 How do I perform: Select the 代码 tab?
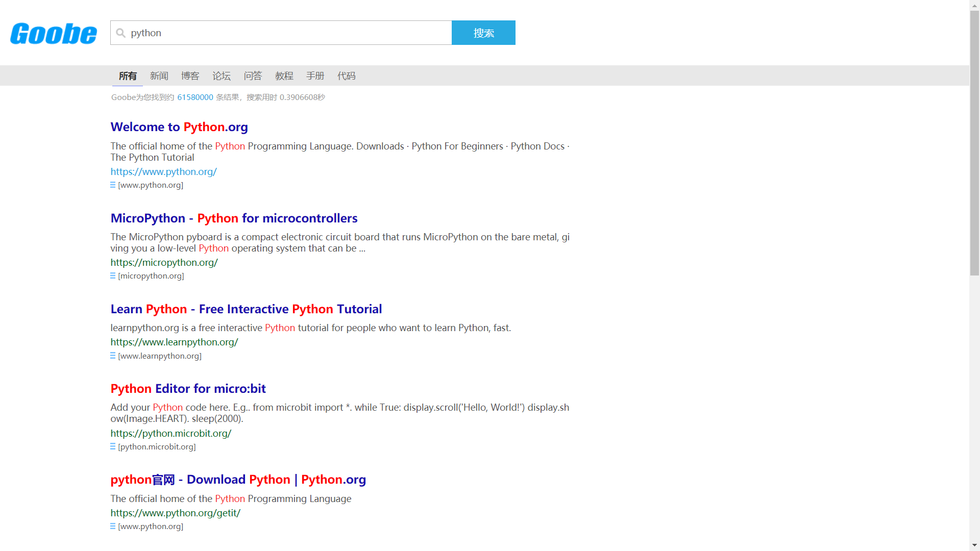point(346,76)
